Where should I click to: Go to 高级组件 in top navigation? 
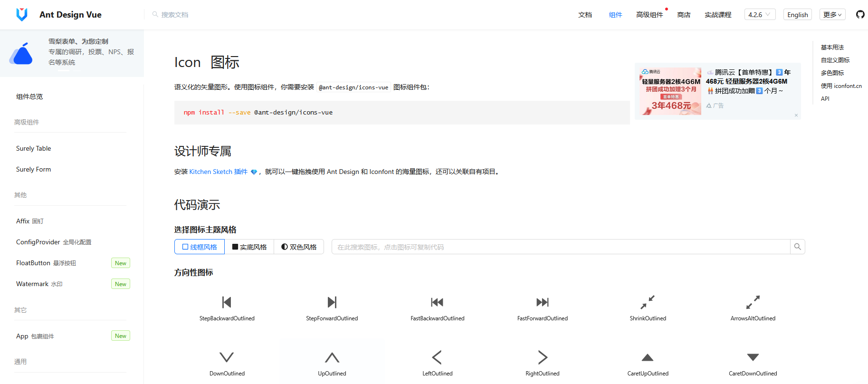coord(649,15)
